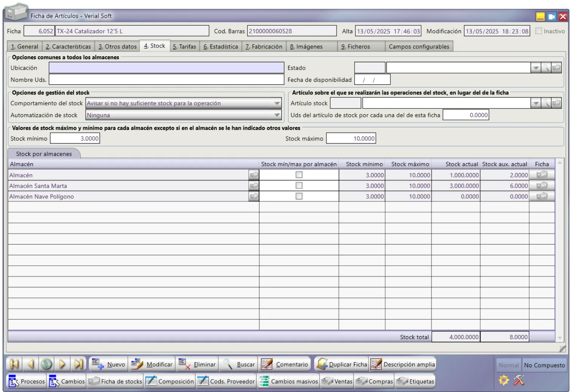Go to the previous record

[31, 364]
